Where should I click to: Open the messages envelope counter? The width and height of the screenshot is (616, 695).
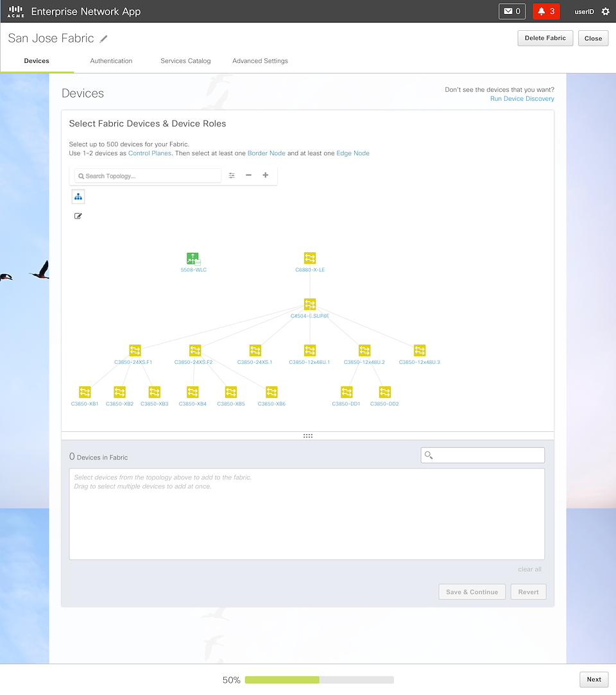click(x=512, y=12)
